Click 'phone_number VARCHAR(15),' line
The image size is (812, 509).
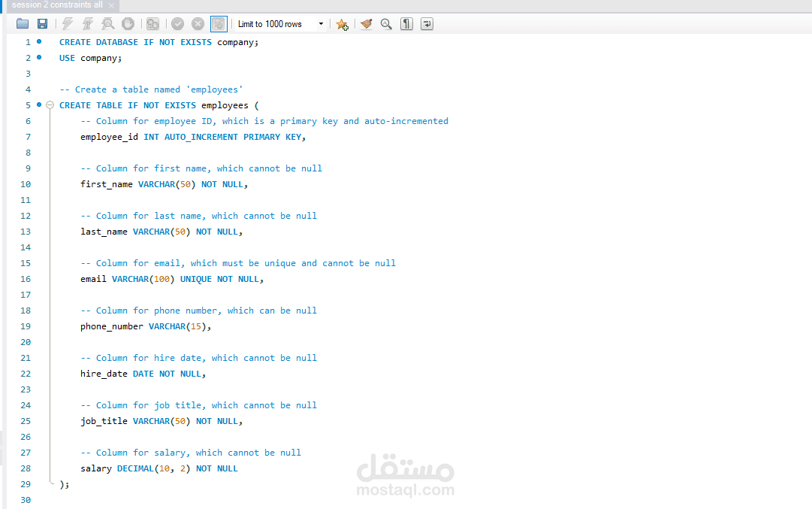(146, 326)
